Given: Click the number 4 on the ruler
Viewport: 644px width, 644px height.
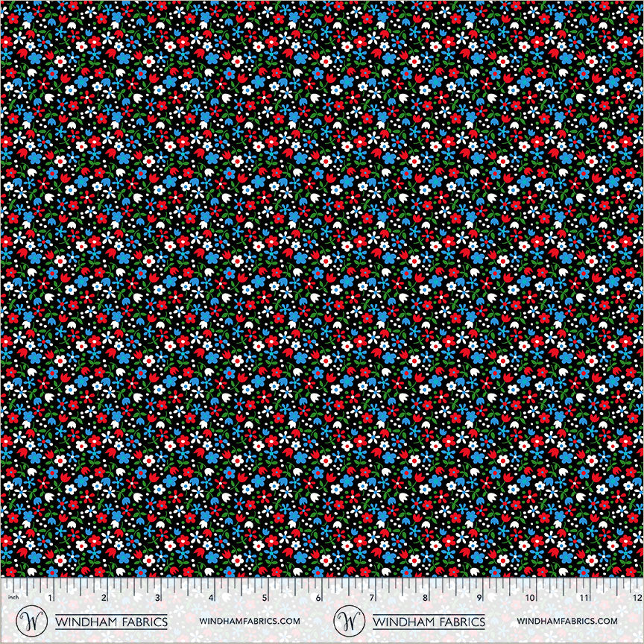Looking at the screenshot, I should 212,598.
